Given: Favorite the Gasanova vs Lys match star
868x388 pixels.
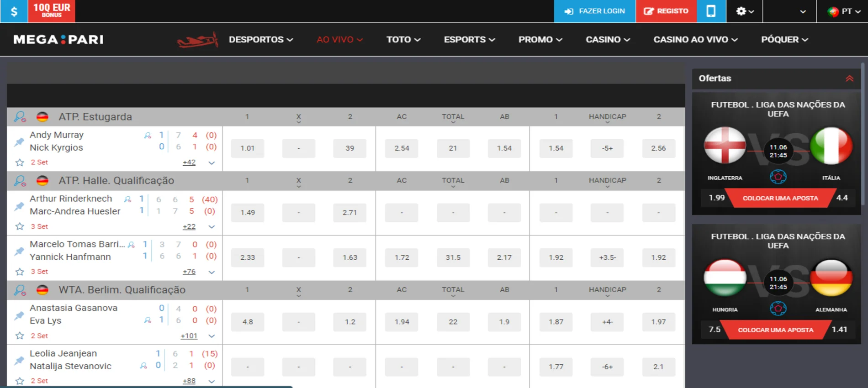Looking at the screenshot, I should click(x=20, y=336).
